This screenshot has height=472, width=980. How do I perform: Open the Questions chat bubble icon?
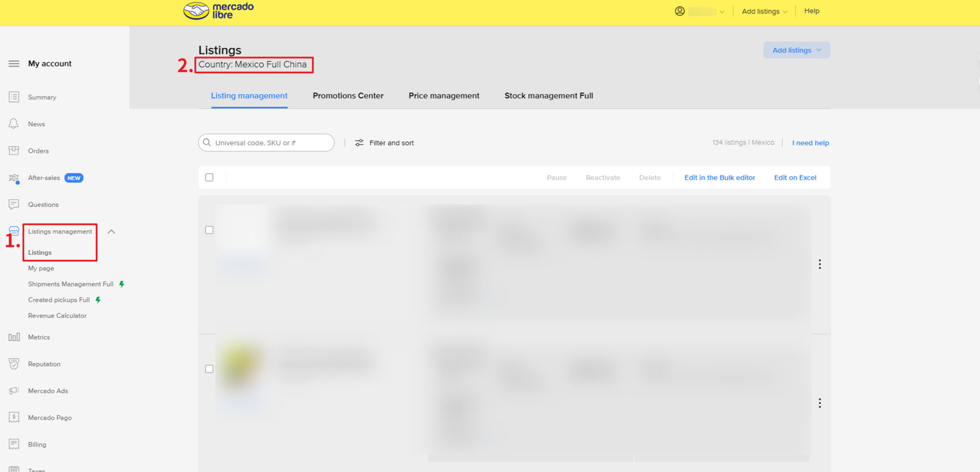(x=14, y=204)
